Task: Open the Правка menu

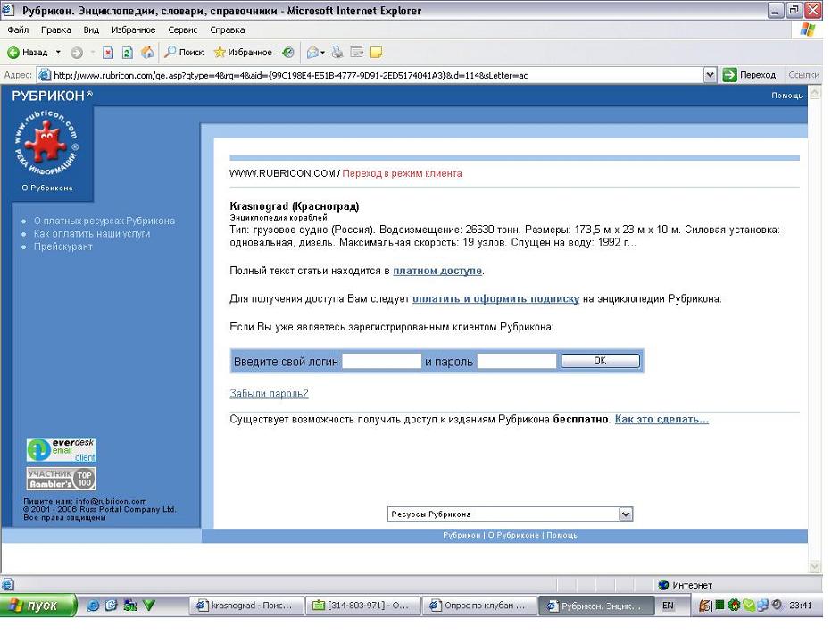Action: [x=55, y=30]
